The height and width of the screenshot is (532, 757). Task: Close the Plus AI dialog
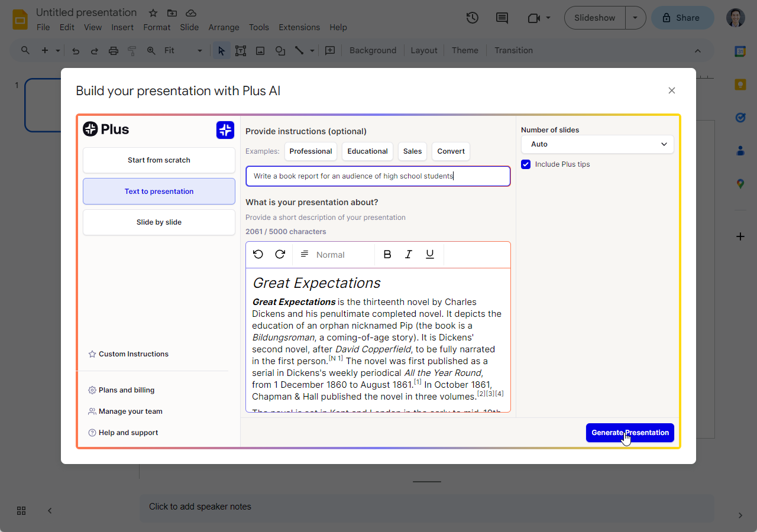pyautogui.click(x=671, y=90)
